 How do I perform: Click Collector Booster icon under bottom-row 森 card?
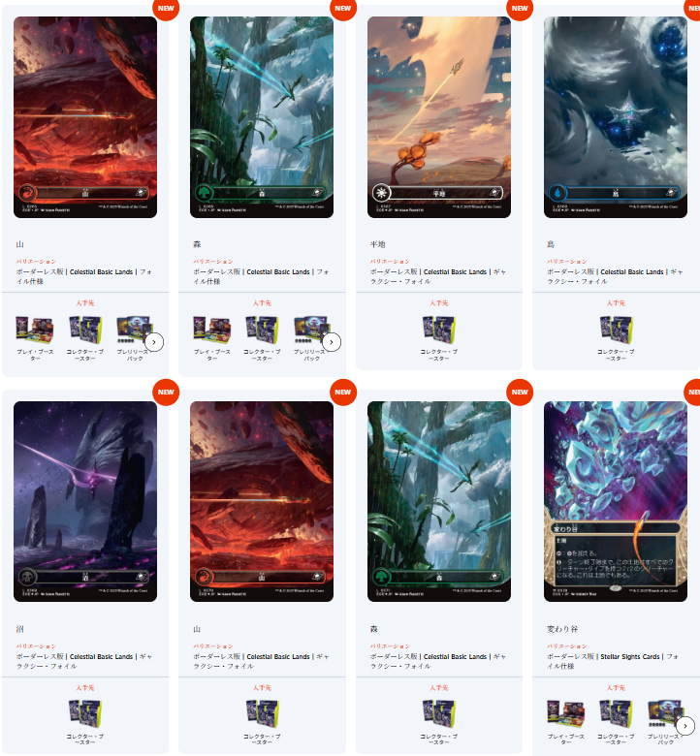pyautogui.click(x=438, y=713)
